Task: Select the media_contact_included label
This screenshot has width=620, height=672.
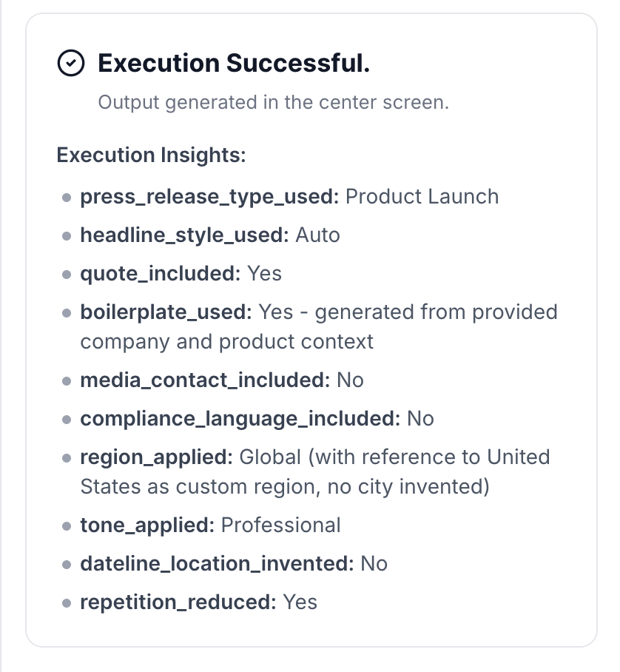Action: pyautogui.click(x=205, y=380)
